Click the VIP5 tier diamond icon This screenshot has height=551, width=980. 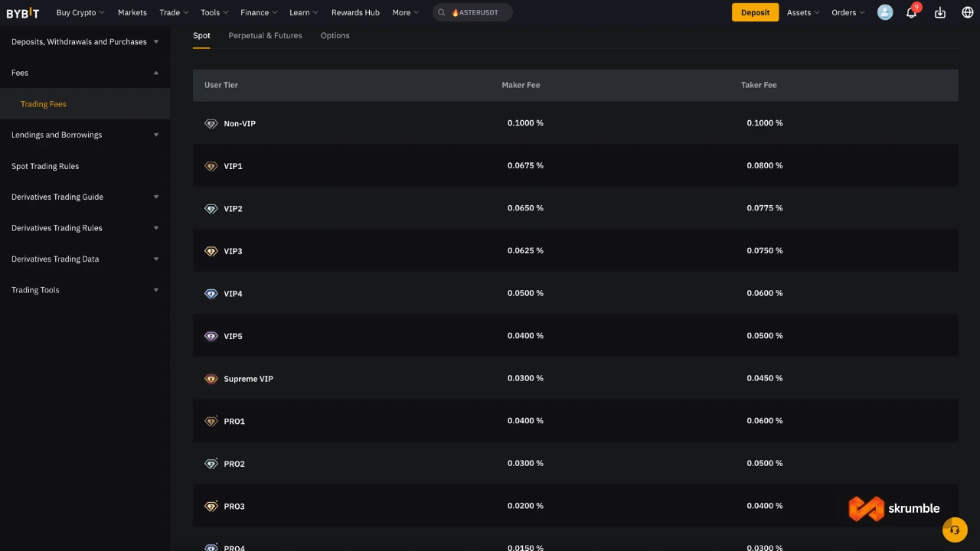(211, 336)
